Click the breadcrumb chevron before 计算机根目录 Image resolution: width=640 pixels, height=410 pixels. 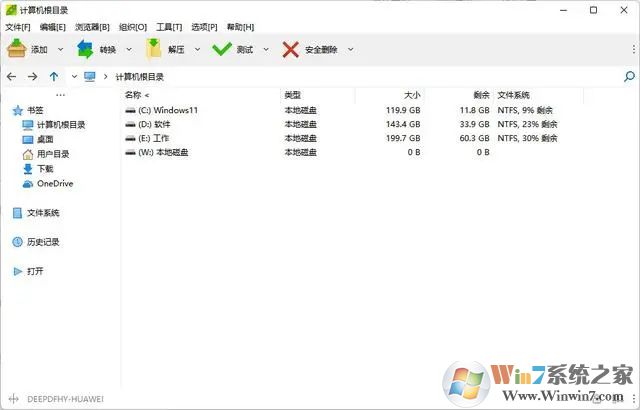105,76
